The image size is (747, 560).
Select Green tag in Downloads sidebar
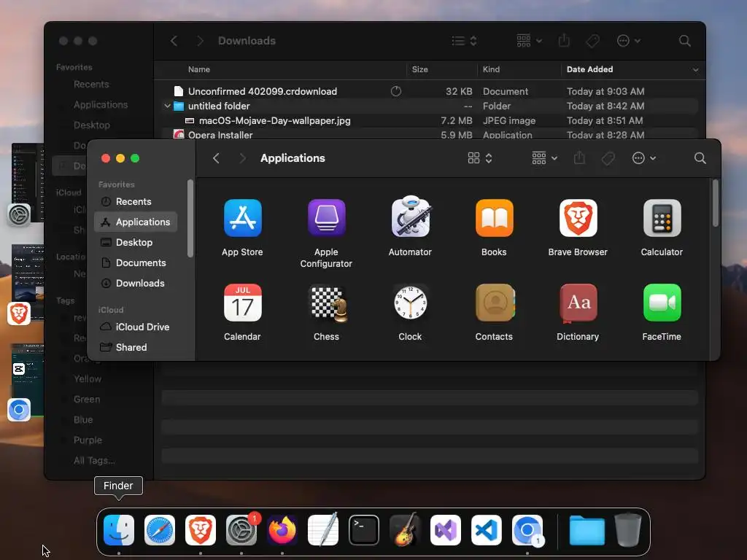pos(87,400)
